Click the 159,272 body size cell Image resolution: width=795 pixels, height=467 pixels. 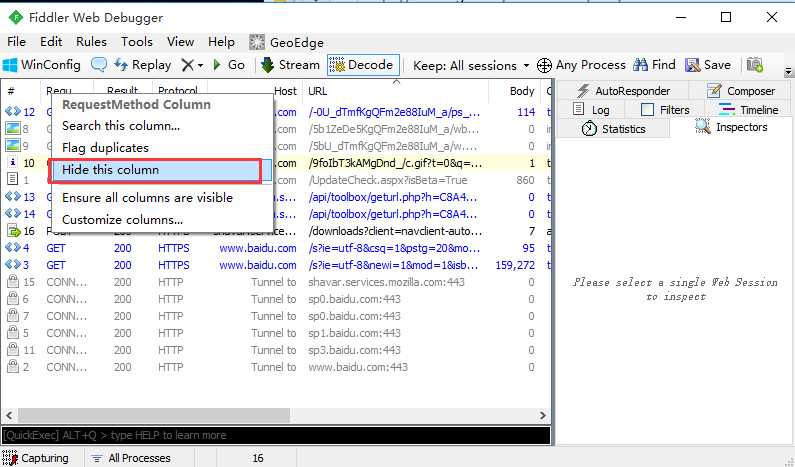(x=515, y=265)
